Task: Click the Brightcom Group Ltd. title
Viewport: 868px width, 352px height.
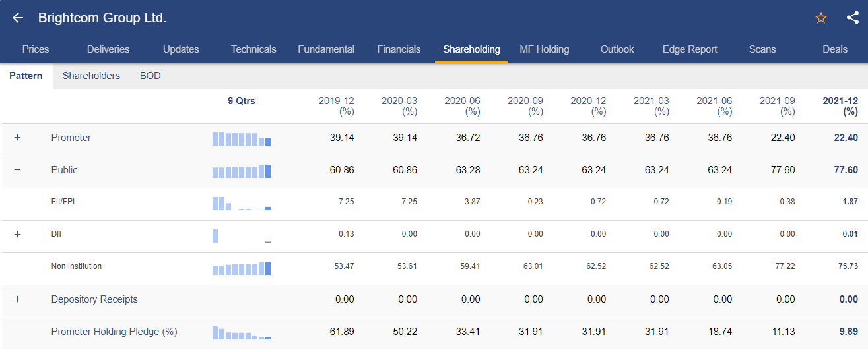Action: pyautogui.click(x=102, y=18)
